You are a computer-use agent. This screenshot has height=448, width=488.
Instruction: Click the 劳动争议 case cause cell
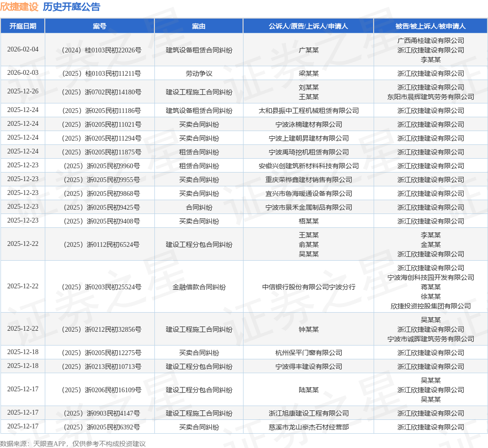coord(199,73)
